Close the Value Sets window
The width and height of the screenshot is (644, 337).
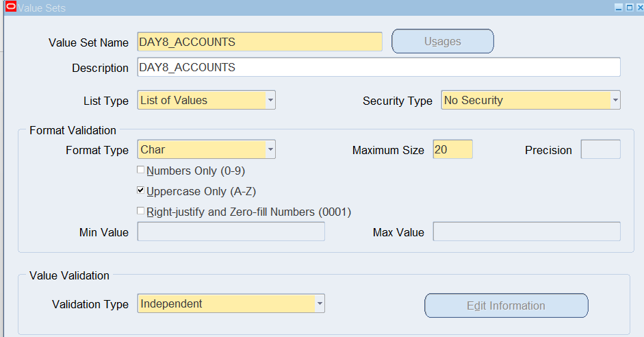(639, 8)
